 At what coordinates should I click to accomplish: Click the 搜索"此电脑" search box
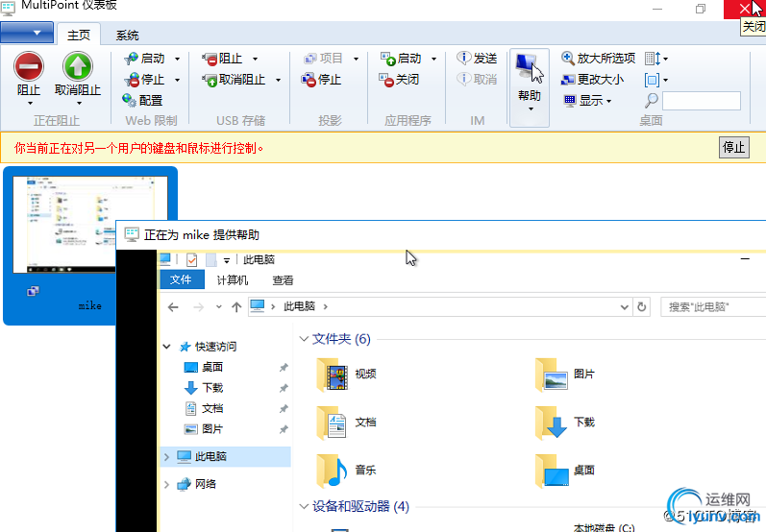713,307
